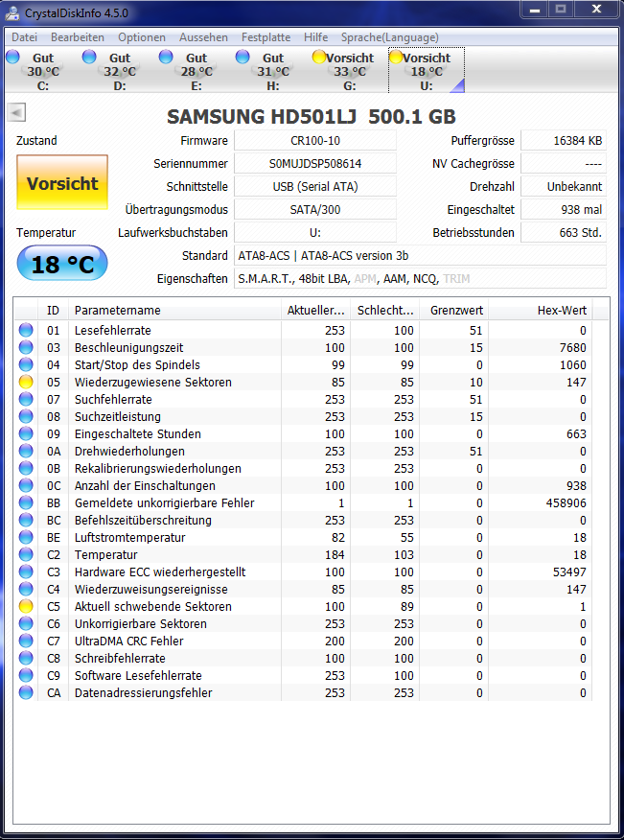Click the status icon for Luftstromtemperatur

[x=26, y=537]
